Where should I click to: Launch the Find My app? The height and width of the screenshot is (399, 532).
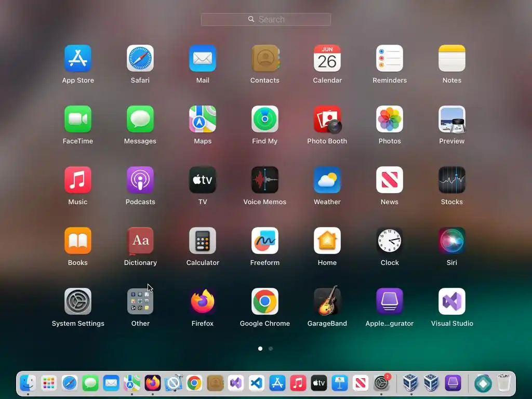pyautogui.click(x=265, y=119)
